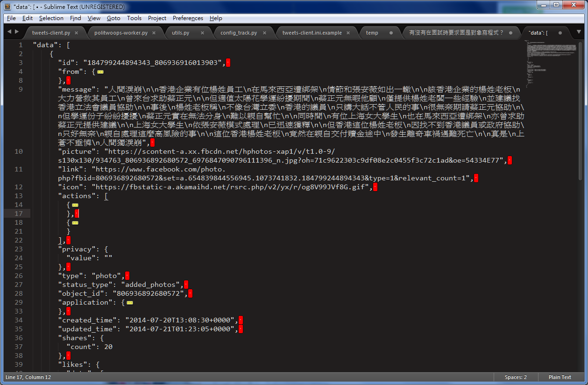Expand the folded block on line 18
The image size is (588, 385).
(75, 223)
